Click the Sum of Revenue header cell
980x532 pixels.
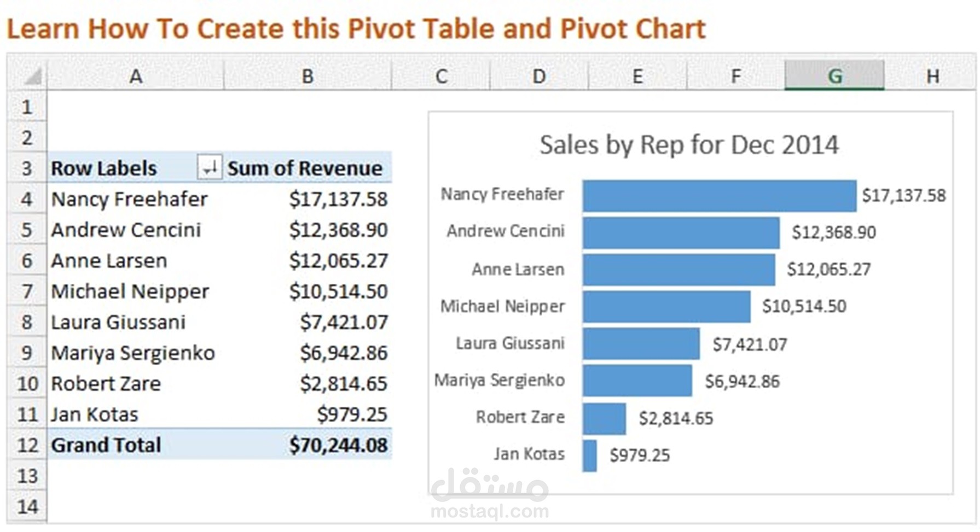click(x=305, y=168)
